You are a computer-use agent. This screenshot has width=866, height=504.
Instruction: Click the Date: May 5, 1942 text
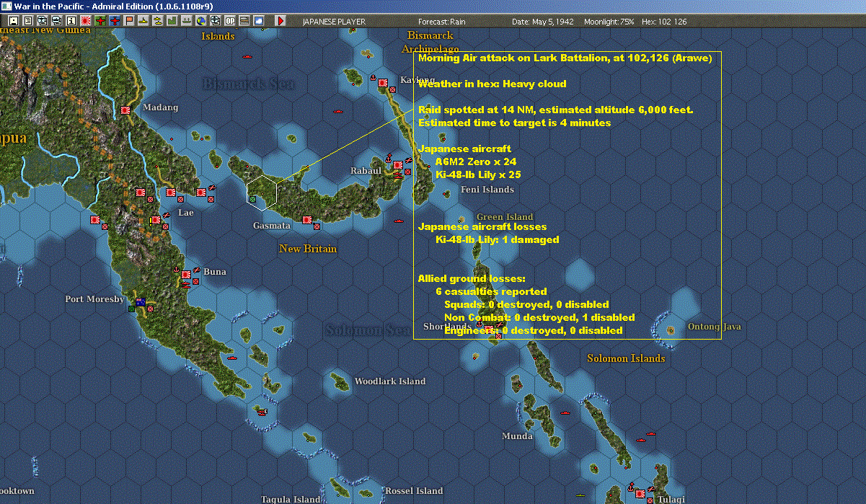click(x=543, y=22)
